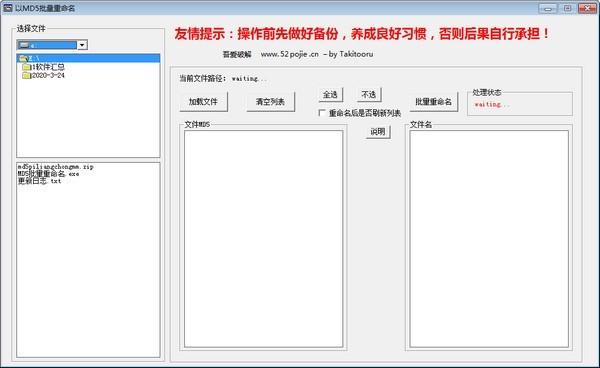Select the root drive folder in tree
The width and height of the screenshot is (600, 368).
[x=88, y=58]
